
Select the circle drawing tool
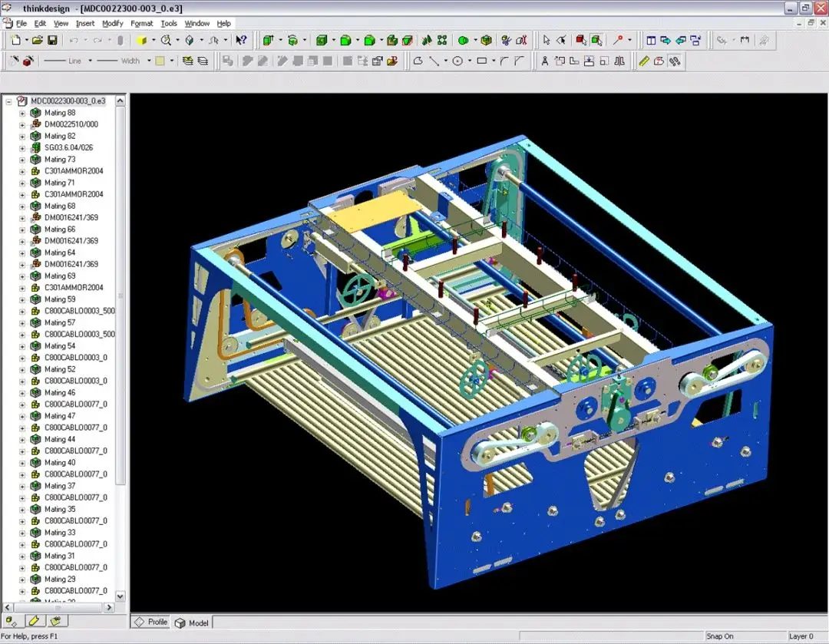[457, 61]
